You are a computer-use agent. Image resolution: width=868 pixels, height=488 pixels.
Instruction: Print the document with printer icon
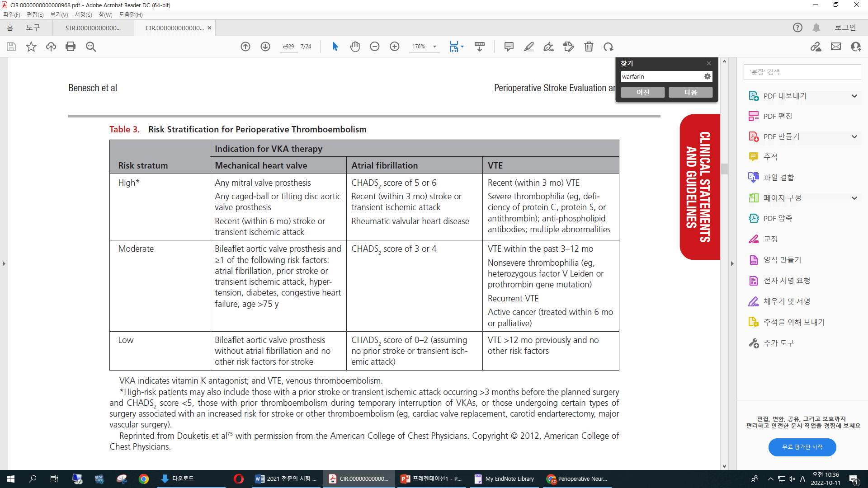click(71, 47)
